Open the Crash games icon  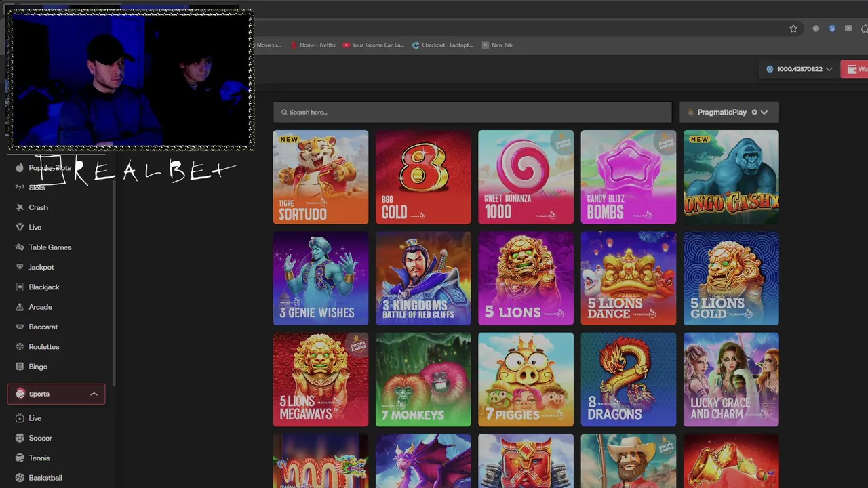pyautogui.click(x=20, y=207)
